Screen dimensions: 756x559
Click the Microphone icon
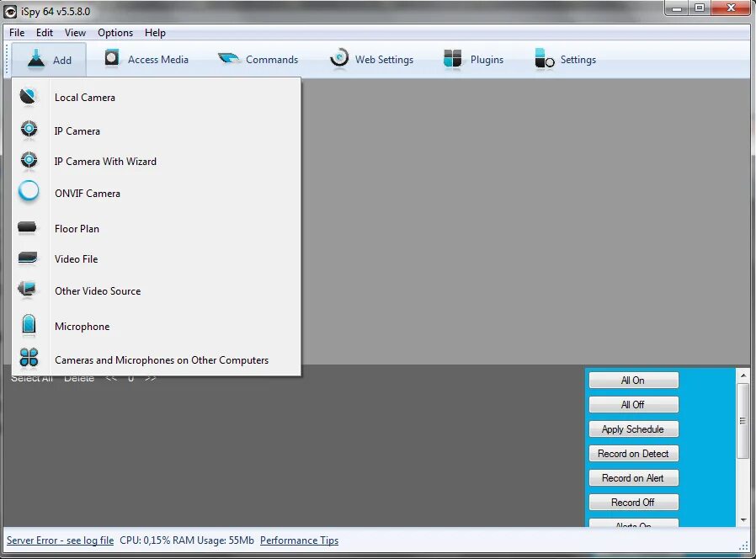coord(29,324)
